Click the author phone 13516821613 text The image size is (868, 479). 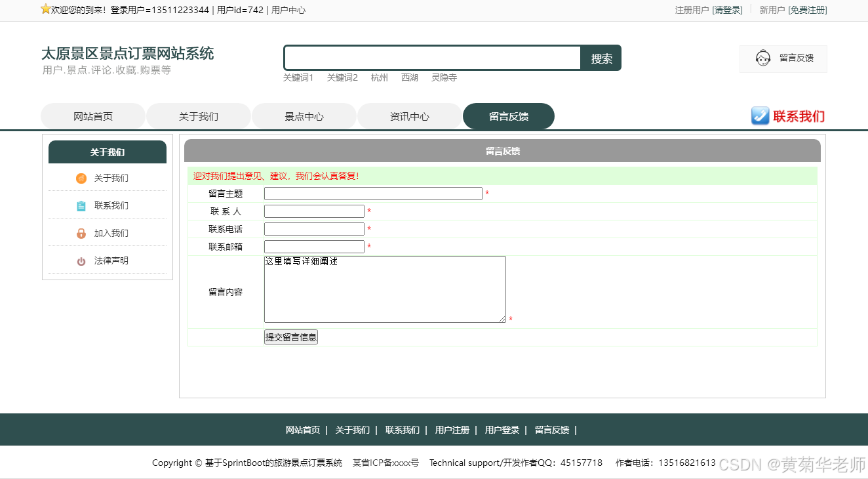click(x=687, y=463)
